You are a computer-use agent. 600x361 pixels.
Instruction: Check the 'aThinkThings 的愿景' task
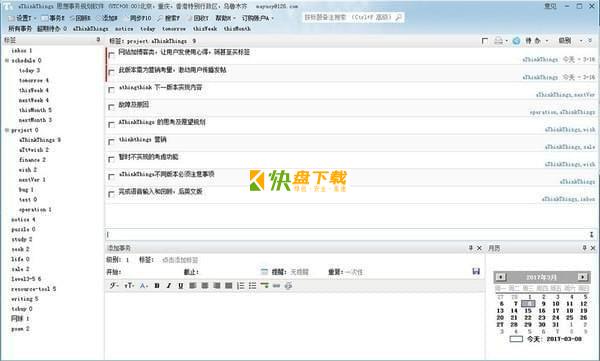pyautogui.click(x=111, y=124)
